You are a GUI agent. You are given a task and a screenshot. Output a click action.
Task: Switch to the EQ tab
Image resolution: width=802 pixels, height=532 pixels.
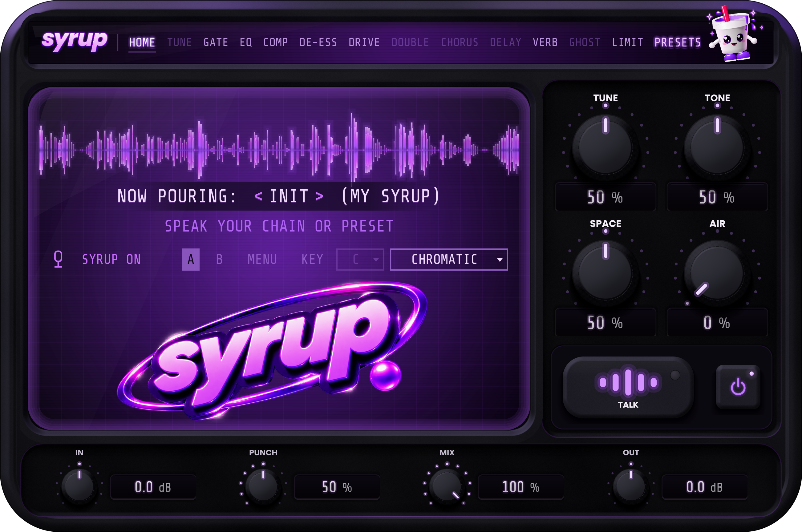pyautogui.click(x=246, y=42)
